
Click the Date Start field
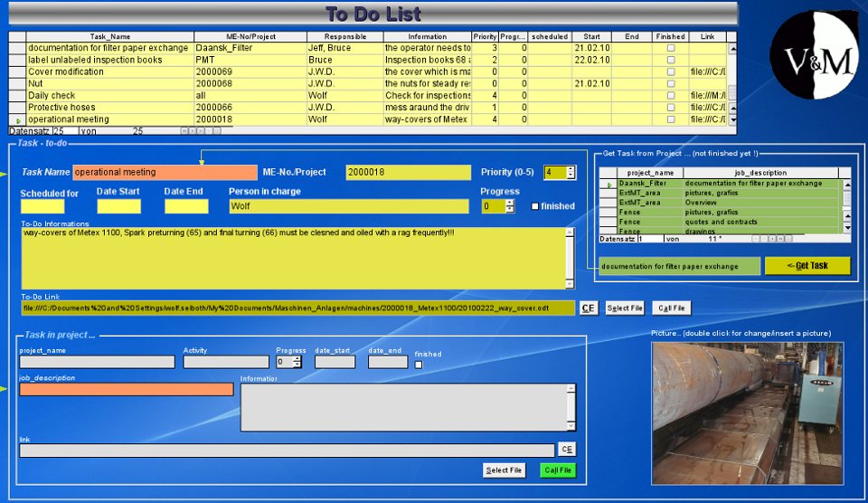(119, 206)
